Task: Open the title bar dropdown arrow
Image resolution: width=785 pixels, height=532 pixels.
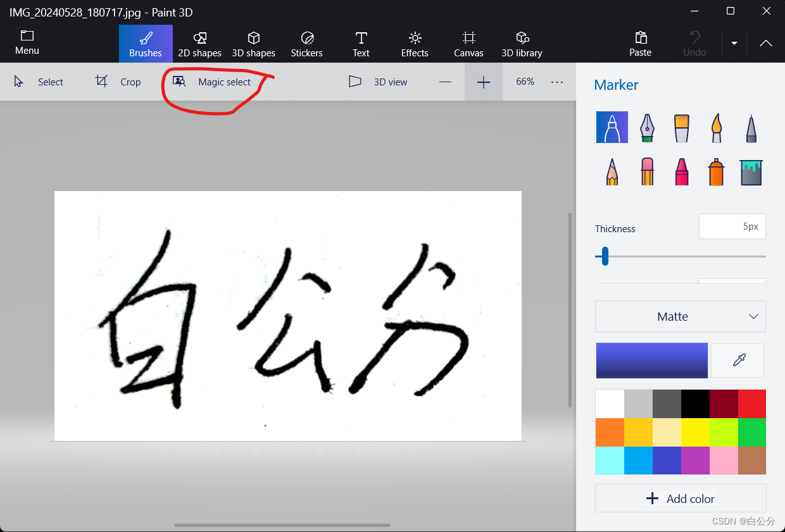Action: pos(734,44)
